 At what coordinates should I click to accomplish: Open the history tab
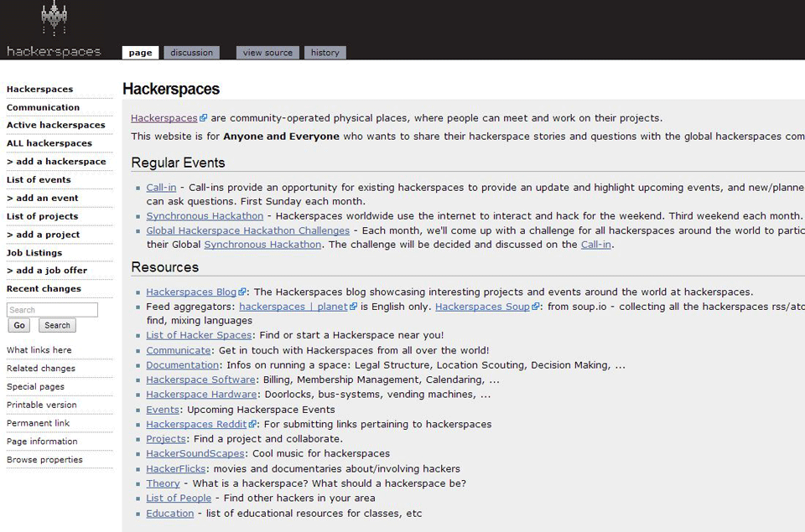(325, 53)
